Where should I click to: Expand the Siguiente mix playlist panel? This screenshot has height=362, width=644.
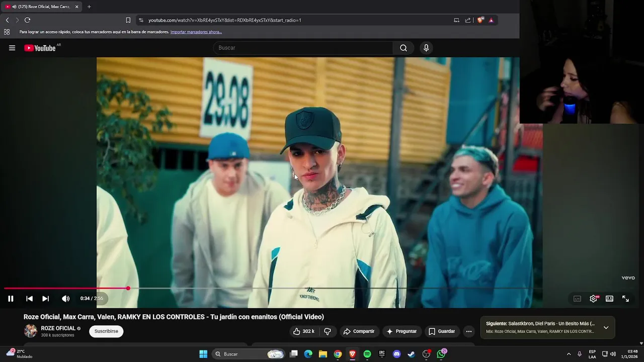(x=606, y=327)
